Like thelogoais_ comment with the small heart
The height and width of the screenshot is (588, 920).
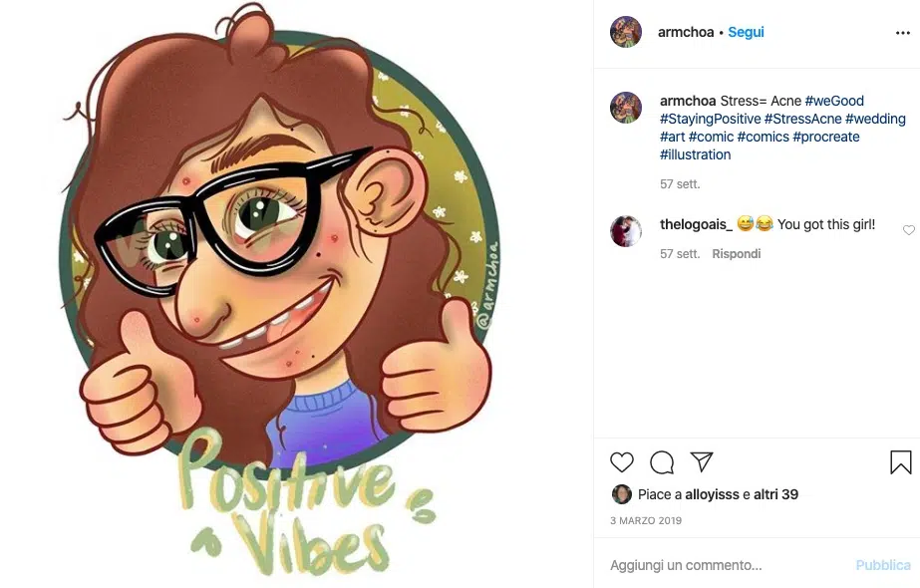coord(908,230)
